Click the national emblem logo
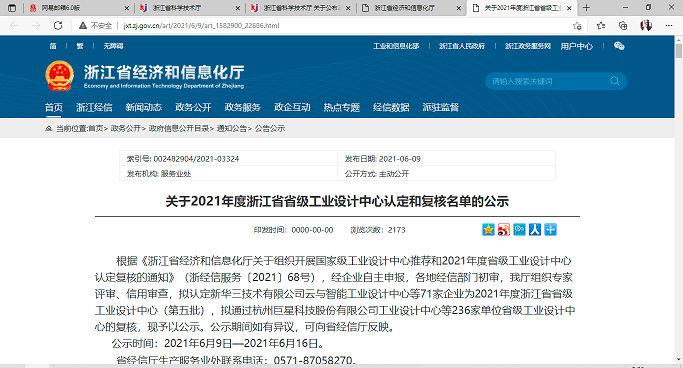 pyautogui.click(x=59, y=76)
